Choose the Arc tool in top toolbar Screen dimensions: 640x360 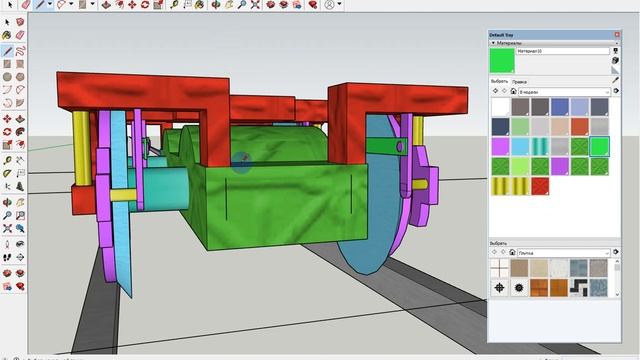tap(61, 4)
